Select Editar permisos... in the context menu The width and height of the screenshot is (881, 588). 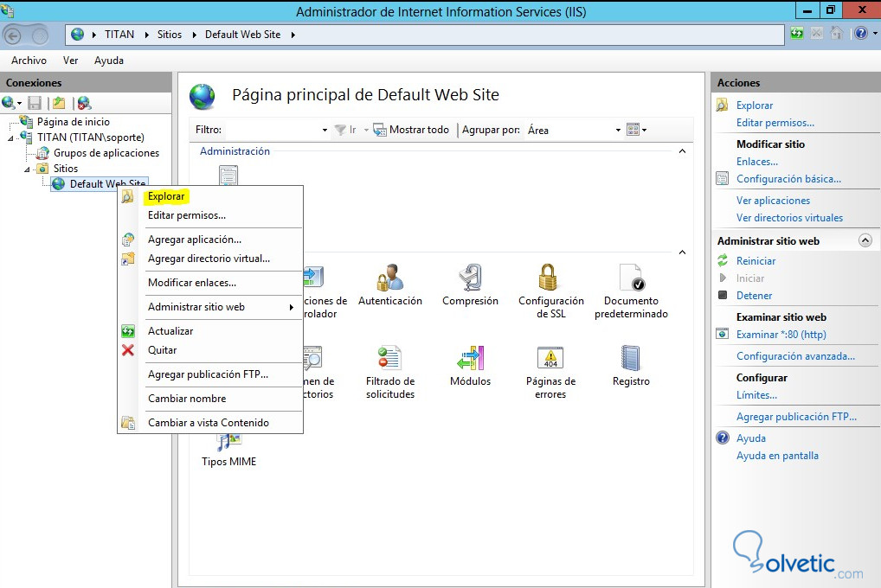(x=187, y=215)
